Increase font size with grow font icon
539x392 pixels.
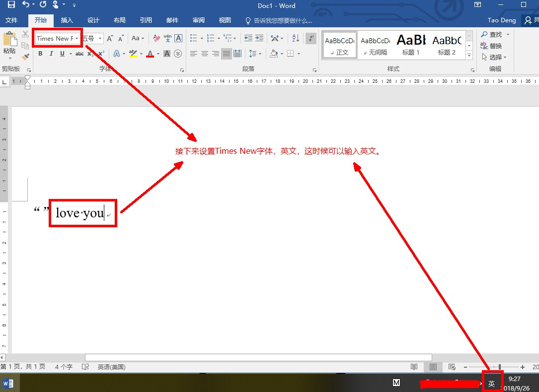[x=110, y=38]
